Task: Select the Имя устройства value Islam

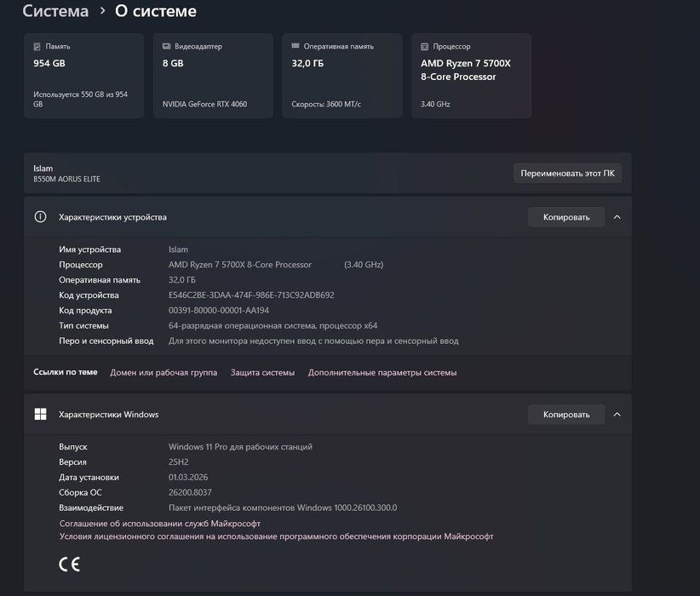Action: [178, 249]
